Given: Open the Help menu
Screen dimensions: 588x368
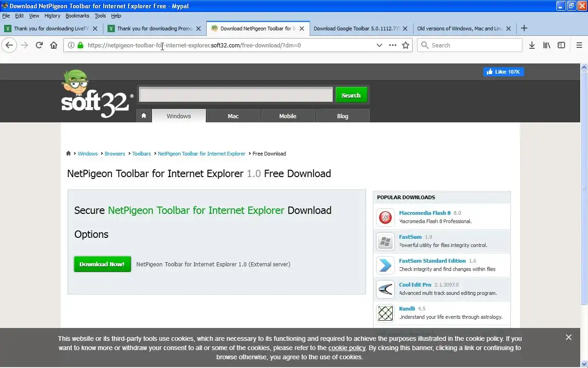Looking at the screenshot, I should pyautogui.click(x=116, y=16).
